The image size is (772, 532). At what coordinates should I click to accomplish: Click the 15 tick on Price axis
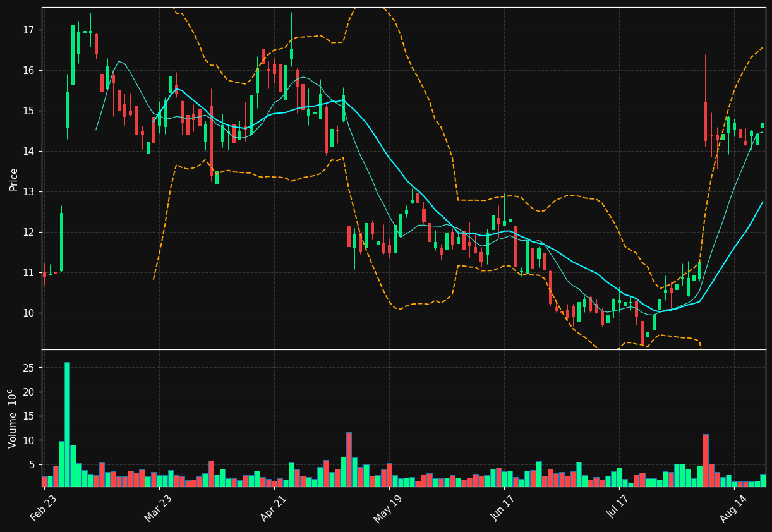pos(30,111)
